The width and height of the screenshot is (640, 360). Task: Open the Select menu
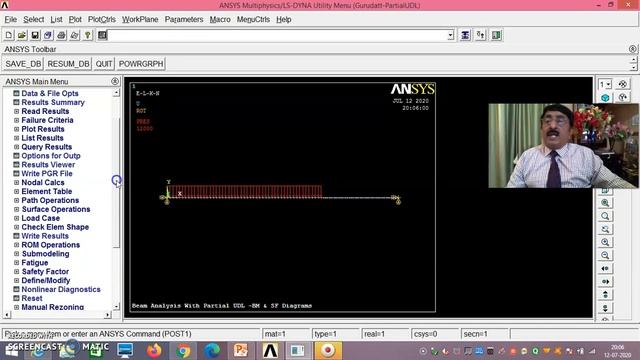[x=33, y=19]
